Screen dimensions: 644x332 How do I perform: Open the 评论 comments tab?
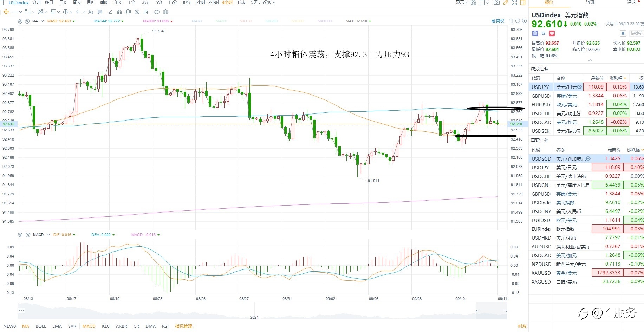(631, 2)
